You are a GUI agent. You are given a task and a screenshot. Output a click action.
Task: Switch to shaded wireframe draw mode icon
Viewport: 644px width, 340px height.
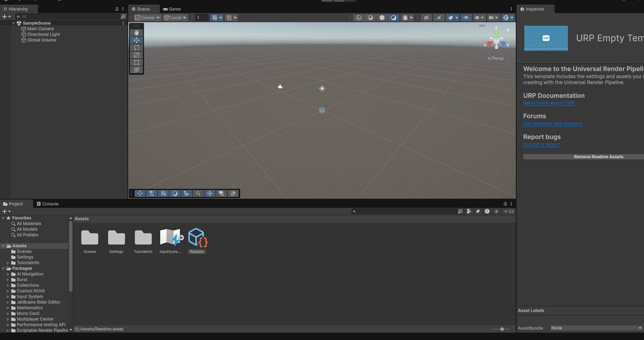370,18
